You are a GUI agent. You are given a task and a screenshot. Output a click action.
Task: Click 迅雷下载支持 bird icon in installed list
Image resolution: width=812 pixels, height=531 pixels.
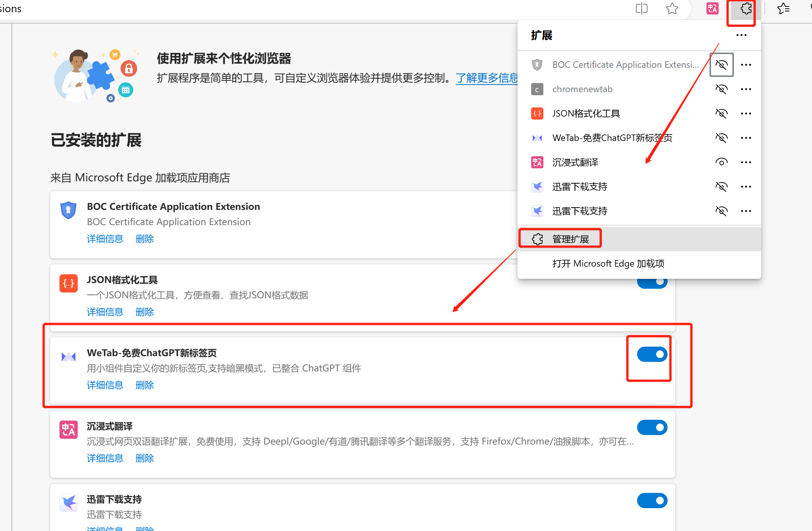coord(69,503)
